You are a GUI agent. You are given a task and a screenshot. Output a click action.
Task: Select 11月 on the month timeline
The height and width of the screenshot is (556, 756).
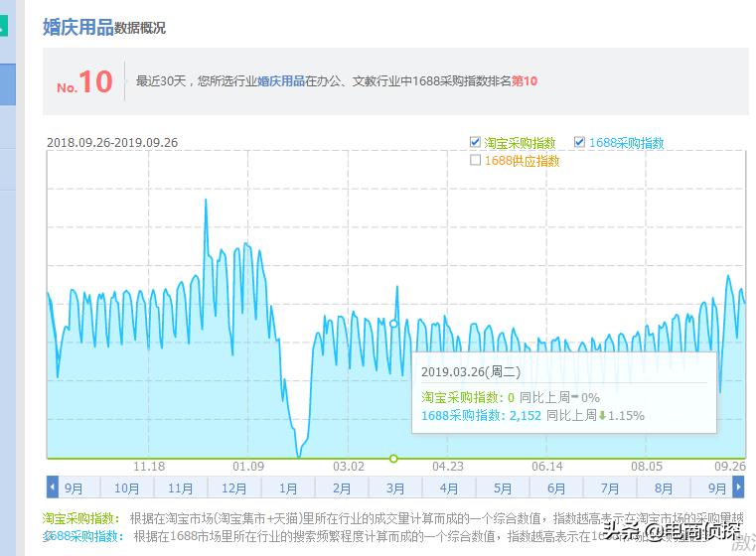(181, 488)
